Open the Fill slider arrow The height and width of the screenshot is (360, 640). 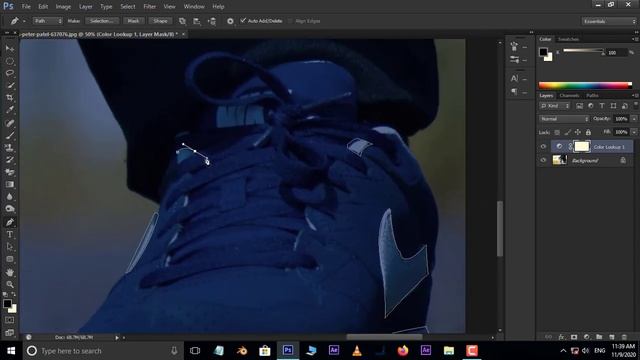634,132
